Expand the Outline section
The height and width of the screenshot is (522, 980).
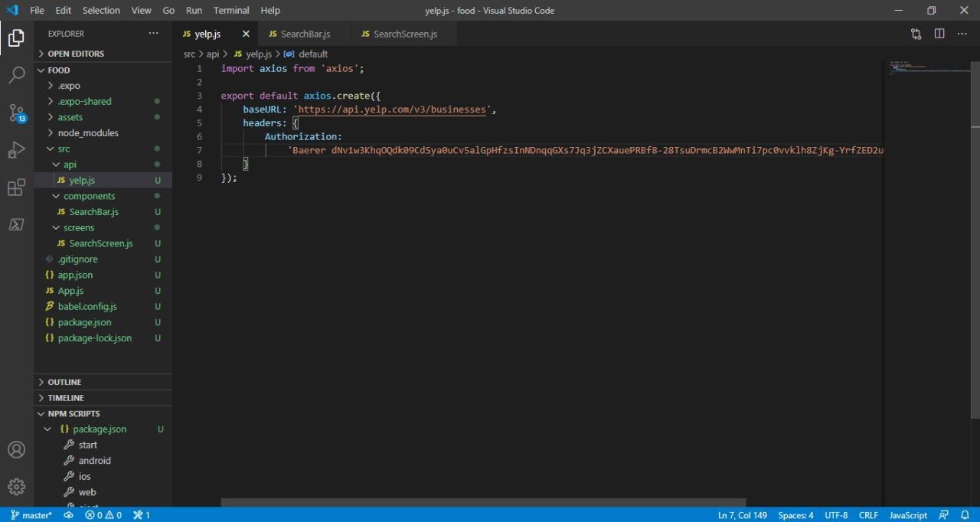click(x=103, y=382)
